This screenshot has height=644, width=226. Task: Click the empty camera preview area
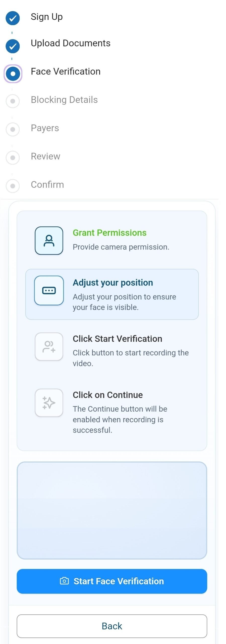tap(112, 510)
